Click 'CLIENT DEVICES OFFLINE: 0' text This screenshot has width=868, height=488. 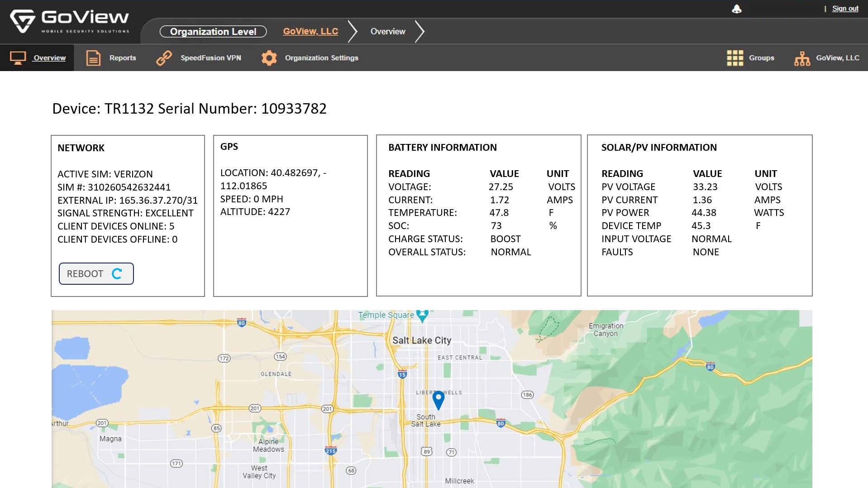pyautogui.click(x=118, y=239)
